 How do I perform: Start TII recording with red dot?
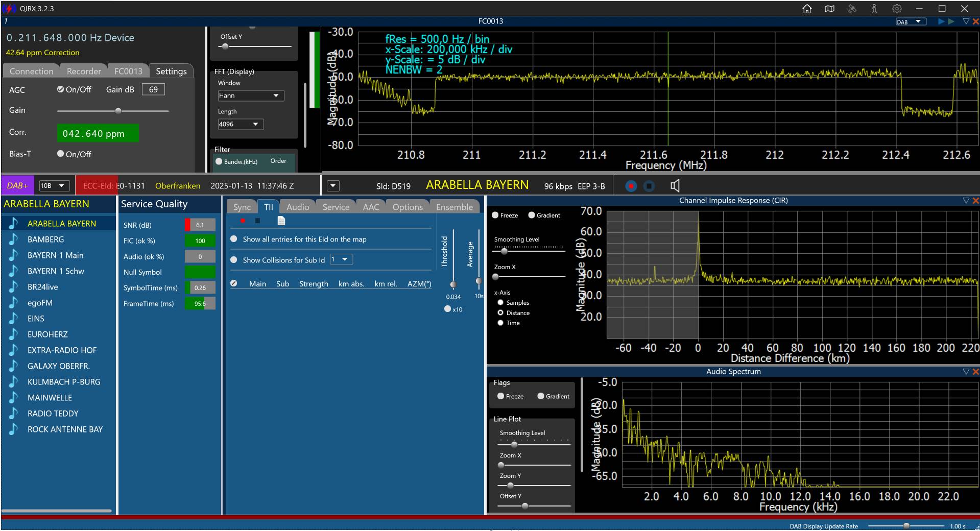pyautogui.click(x=243, y=221)
